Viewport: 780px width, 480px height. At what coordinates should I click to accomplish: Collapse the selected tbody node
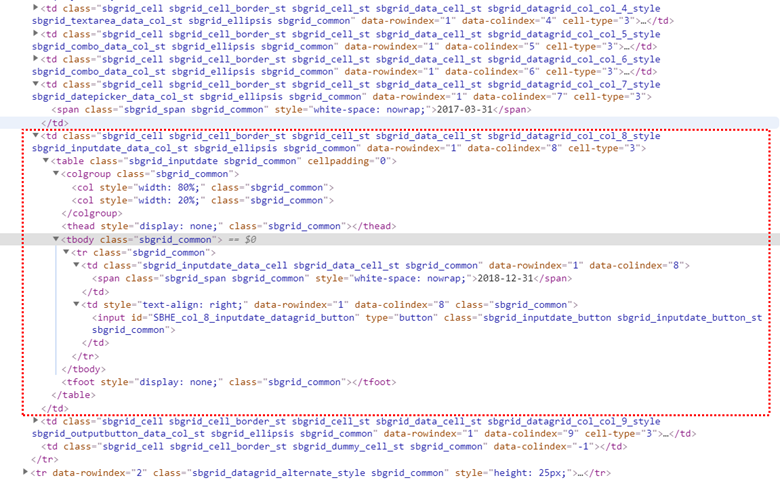(x=56, y=239)
